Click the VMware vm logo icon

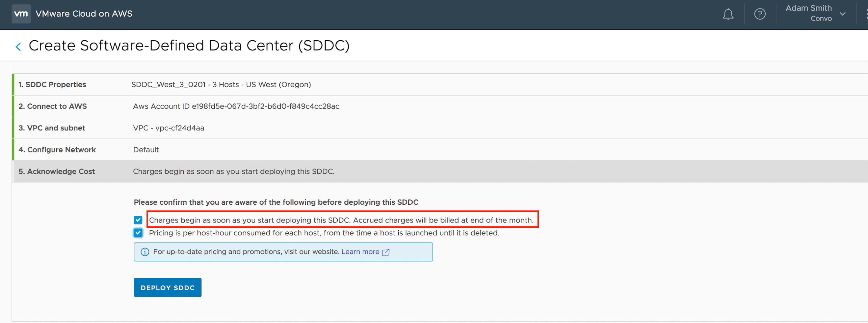[x=21, y=14]
